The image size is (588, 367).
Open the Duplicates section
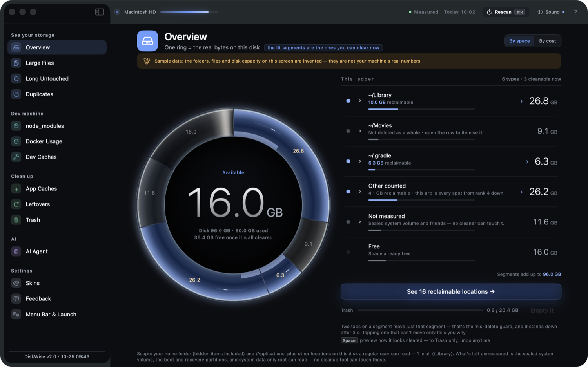click(x=57, y=94)
